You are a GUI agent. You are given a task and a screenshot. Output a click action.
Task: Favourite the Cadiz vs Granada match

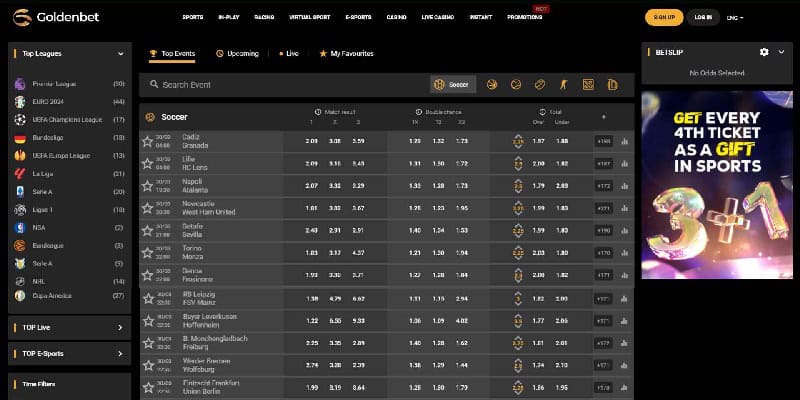[x=147, y=141]
